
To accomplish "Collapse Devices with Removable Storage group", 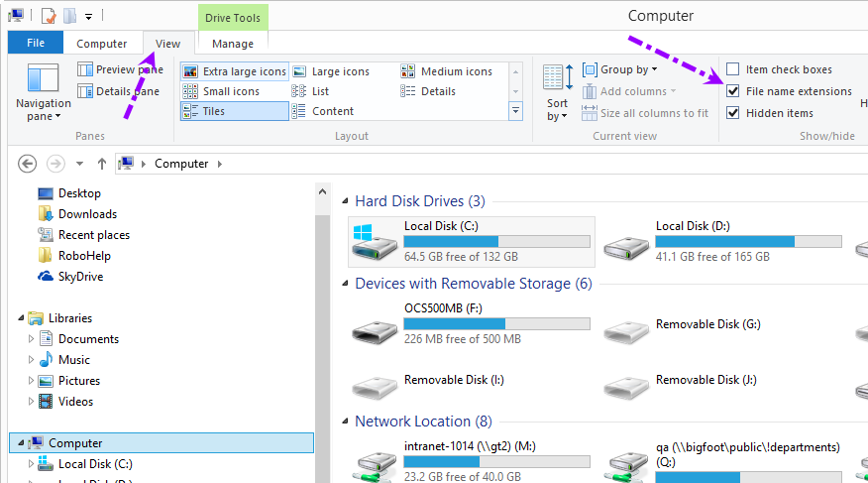I will point(345,284).
